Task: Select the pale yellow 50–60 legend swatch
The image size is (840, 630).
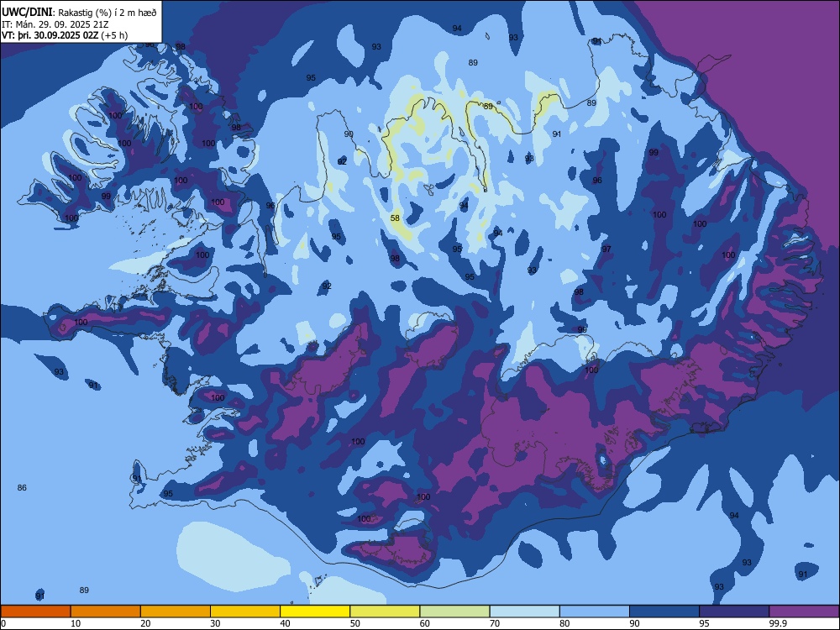Action: click(385, 612)
